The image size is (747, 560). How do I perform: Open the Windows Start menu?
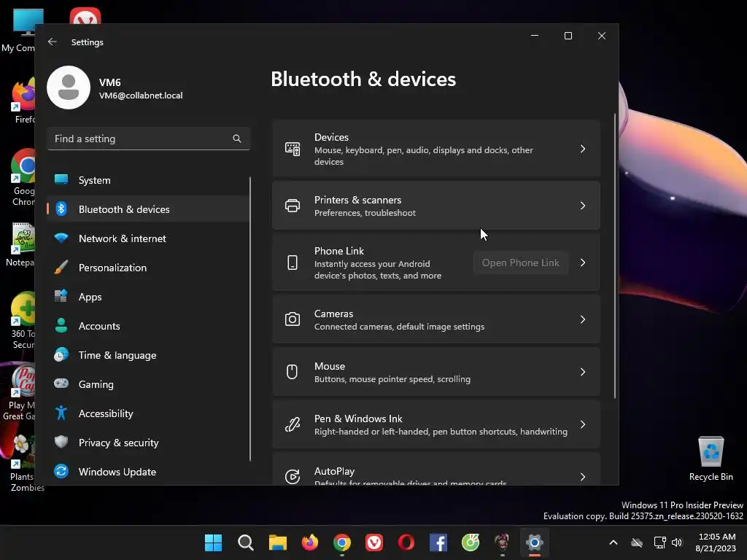tap(213, 542)
